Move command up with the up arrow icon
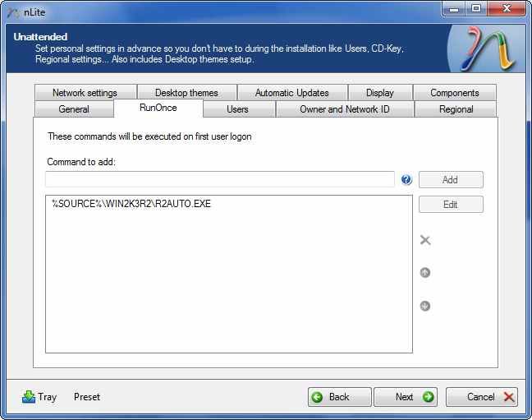The width and height of the screenshot is (532, 420). click(x=425, y=273)
